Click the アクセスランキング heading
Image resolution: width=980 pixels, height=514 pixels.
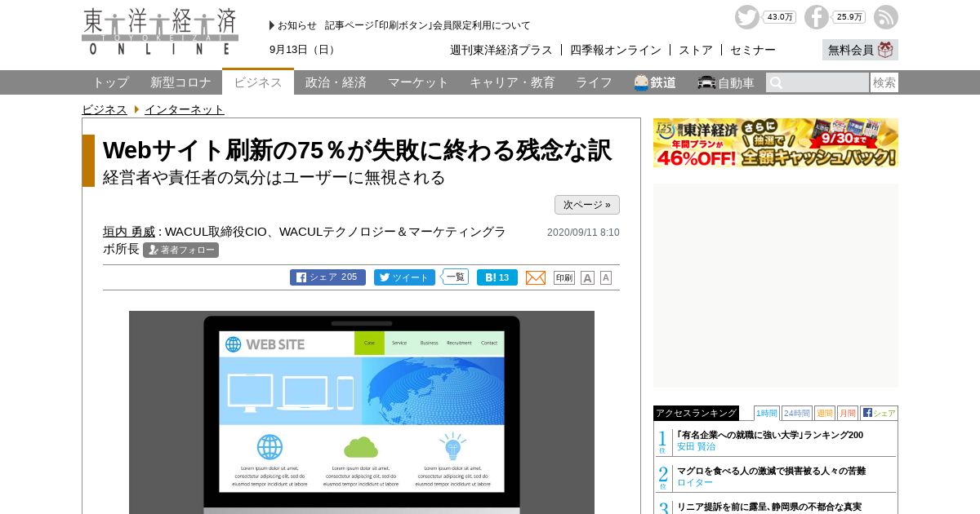(x=696, y=413)
